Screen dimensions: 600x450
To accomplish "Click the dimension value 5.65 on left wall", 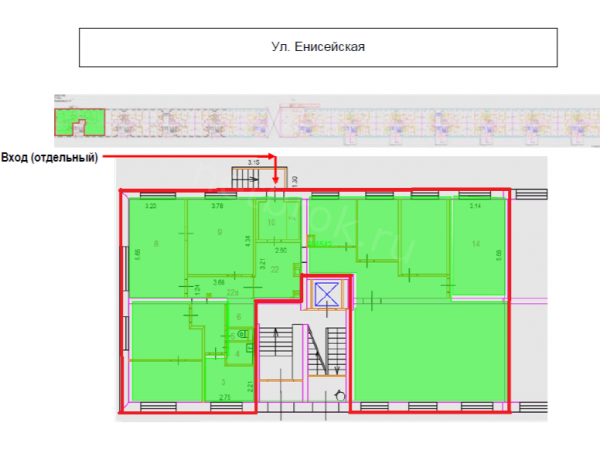I will click(x=138, y=254).
